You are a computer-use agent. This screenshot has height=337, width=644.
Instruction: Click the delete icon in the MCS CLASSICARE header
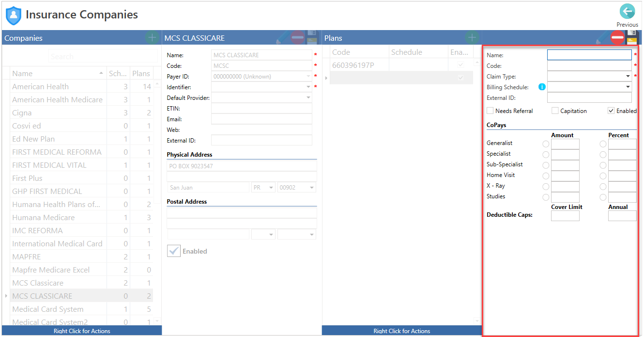298,38
